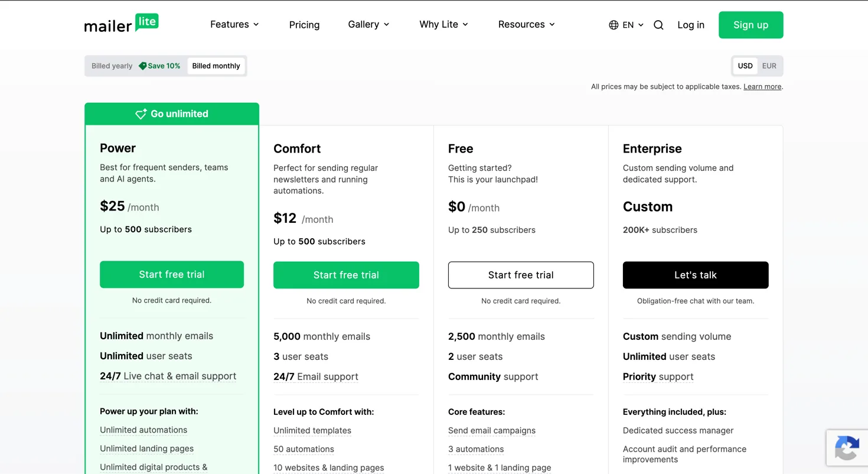Click 1 website & 1 landing page
The height and width of the screenshot is (474, 868).
500,467
